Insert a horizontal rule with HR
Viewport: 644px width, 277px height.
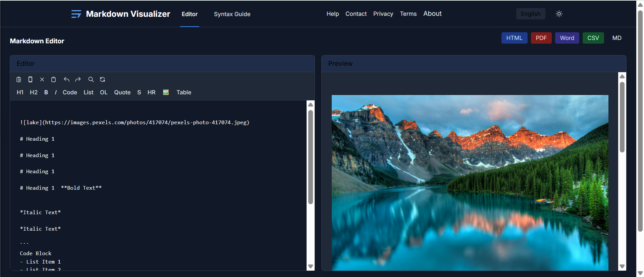[x=152, y=92]
